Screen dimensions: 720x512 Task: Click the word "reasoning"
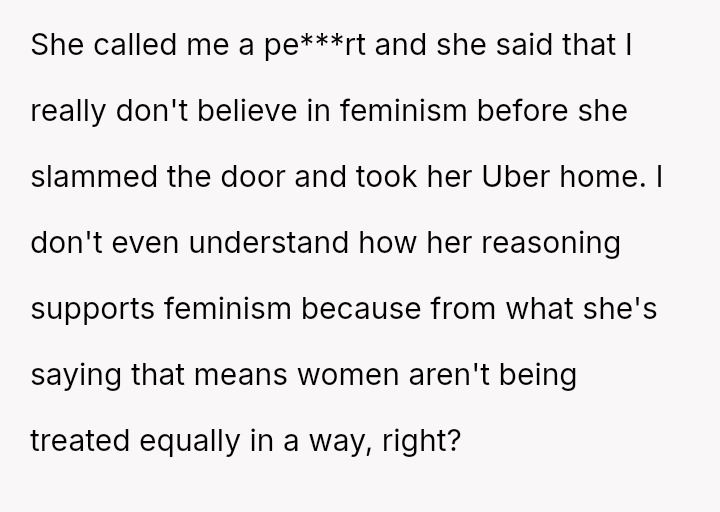coord(551,243)
